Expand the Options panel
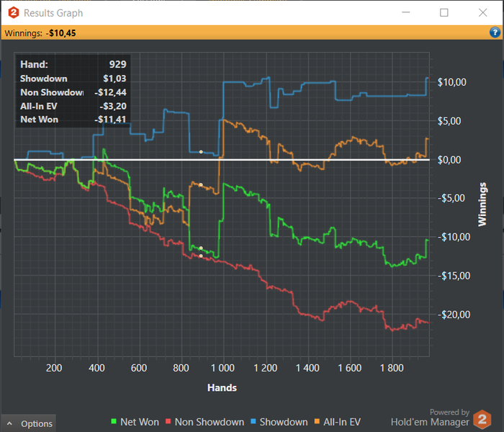504x432 pixels. click(x=29, y=423)
